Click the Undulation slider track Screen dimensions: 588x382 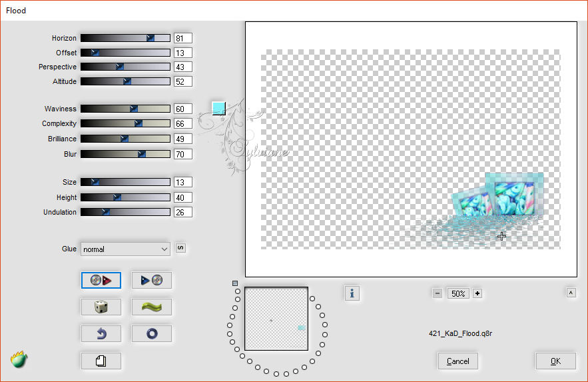(x=125, y=212)
